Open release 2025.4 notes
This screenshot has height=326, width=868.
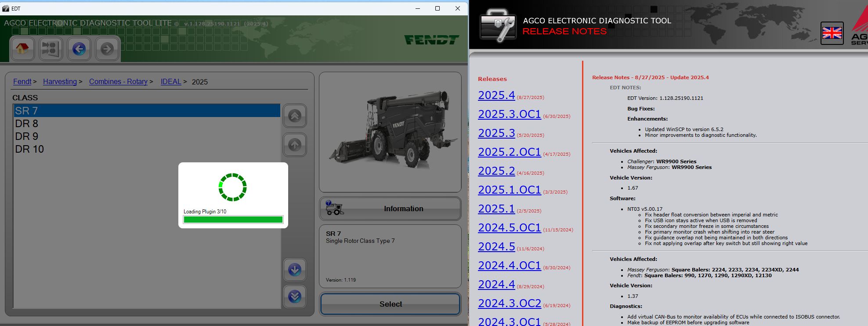[496, 95]
